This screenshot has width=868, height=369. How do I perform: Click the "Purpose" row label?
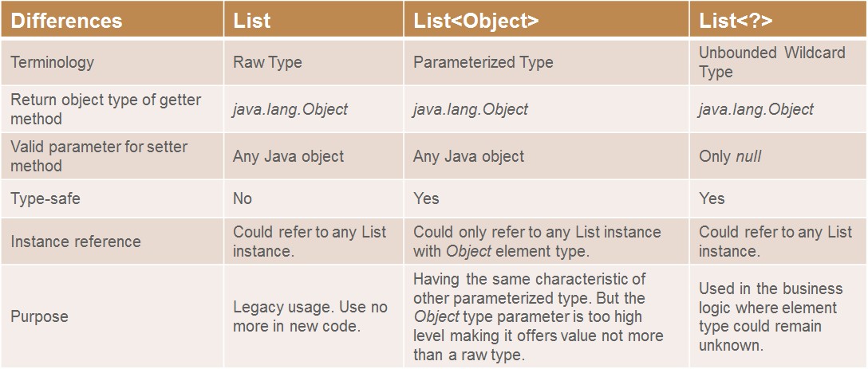39,316
